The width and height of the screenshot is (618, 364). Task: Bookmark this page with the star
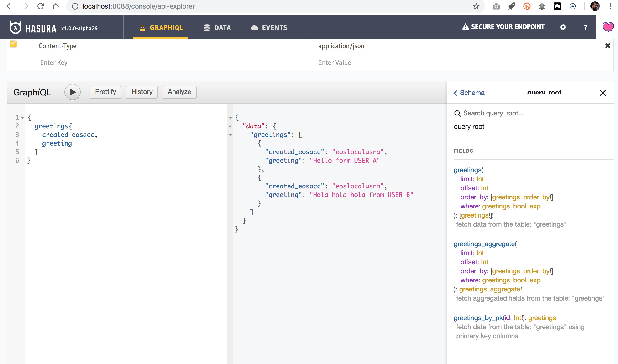(x=476, y=6)
